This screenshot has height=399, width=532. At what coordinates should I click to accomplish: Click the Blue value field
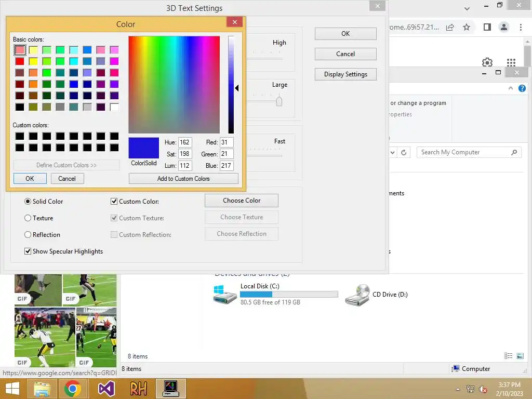point(227,166)
